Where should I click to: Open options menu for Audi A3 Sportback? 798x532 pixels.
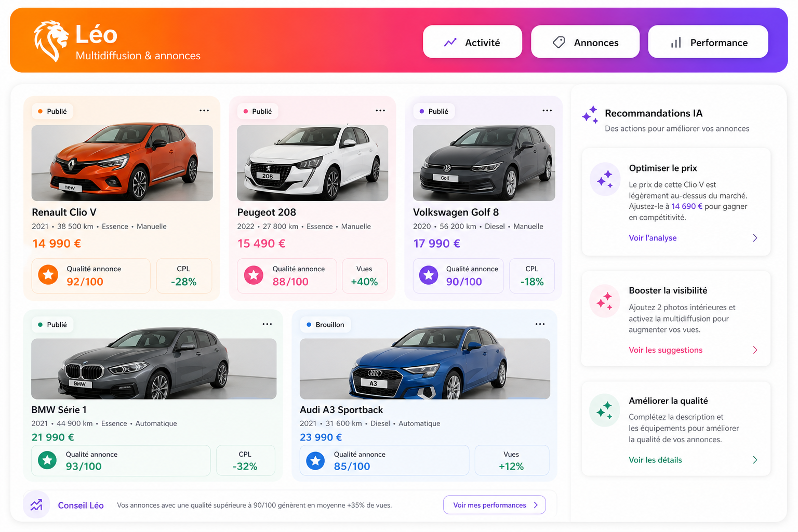(540, 324)
